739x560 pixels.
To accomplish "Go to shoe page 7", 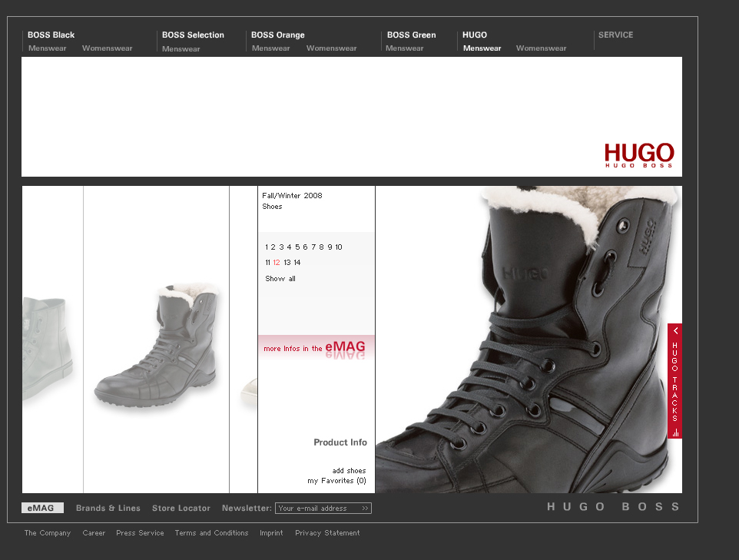I will (x=313, y=247).
